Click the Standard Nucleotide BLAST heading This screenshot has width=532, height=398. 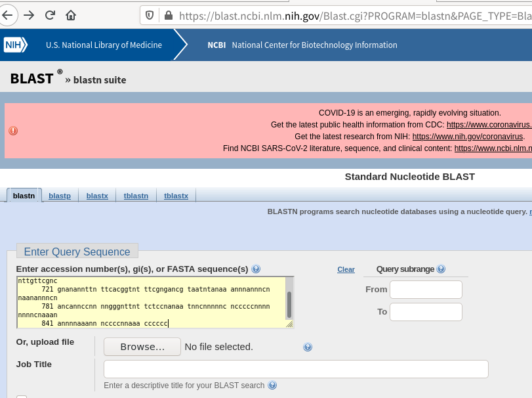point(410,177)
